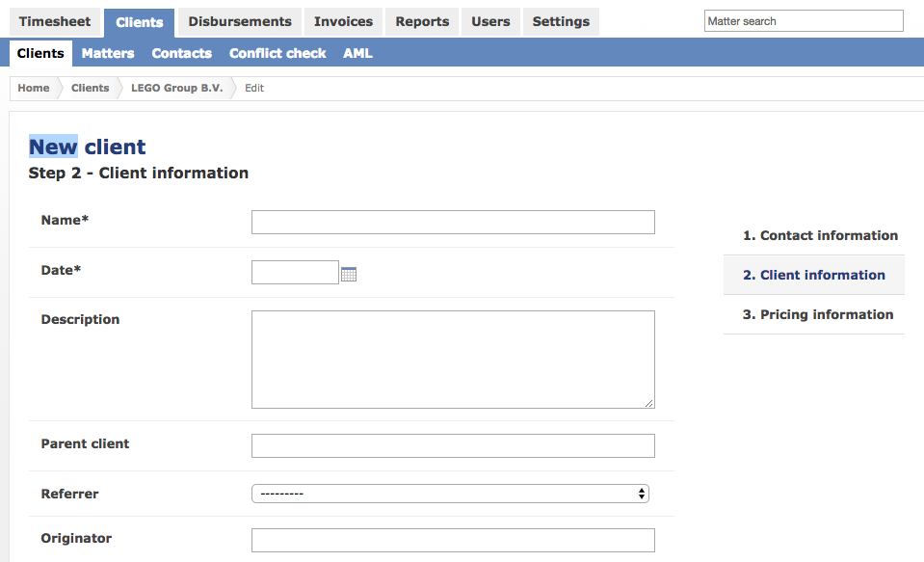Open the Matters sub-tab
The width and height of the screenshot is (924, 562).
[x=108, y=53]
